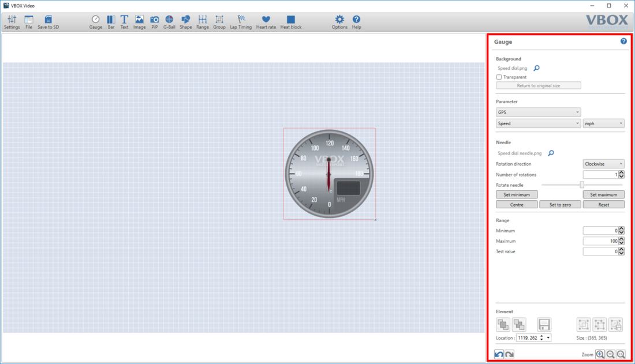Add a Shape element
Screen dimensions: 635x364
[x=185, y=22]
